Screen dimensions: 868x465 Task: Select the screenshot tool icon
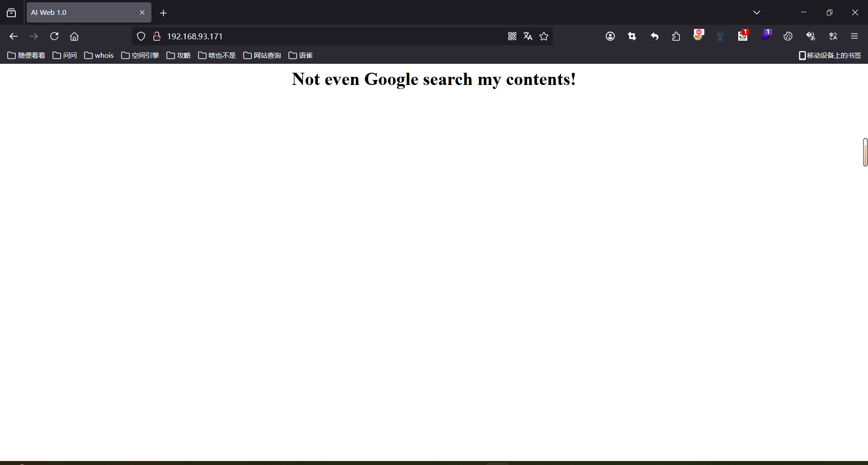tap(632, 36)
